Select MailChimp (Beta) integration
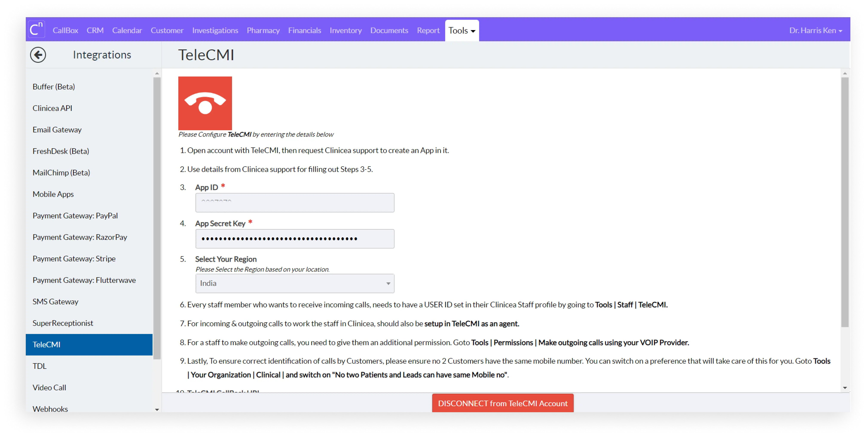868x438 pixels. coord(89,173)
